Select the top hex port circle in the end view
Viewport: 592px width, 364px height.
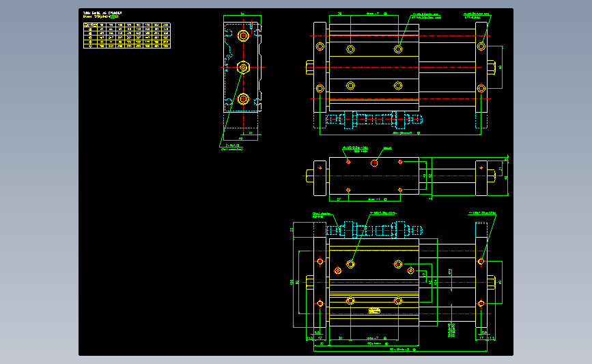[243, 36]
